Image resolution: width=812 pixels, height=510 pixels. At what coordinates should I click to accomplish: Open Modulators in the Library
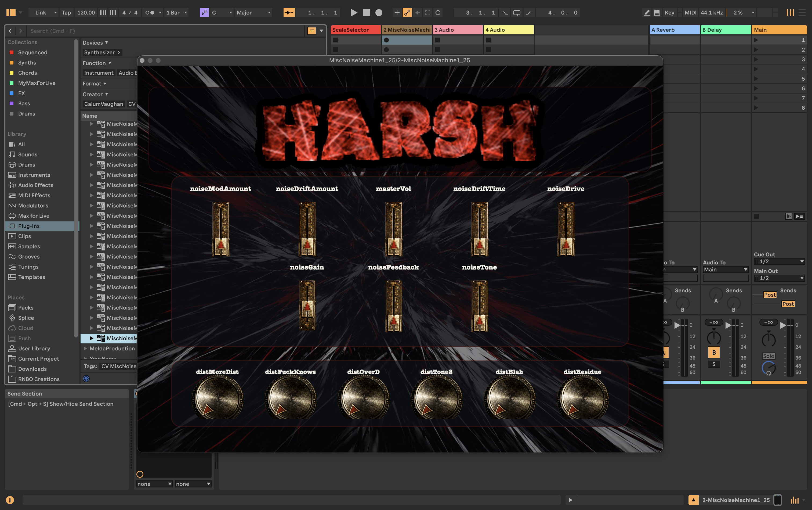click(x=33, y=205)
